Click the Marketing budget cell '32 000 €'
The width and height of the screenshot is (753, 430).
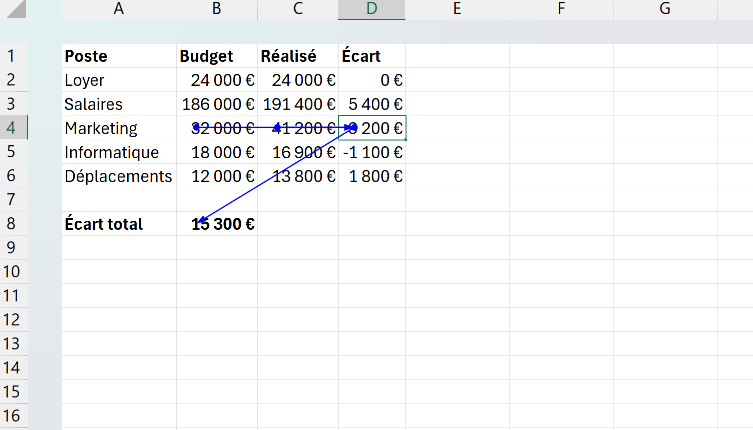tap(217, 128)
